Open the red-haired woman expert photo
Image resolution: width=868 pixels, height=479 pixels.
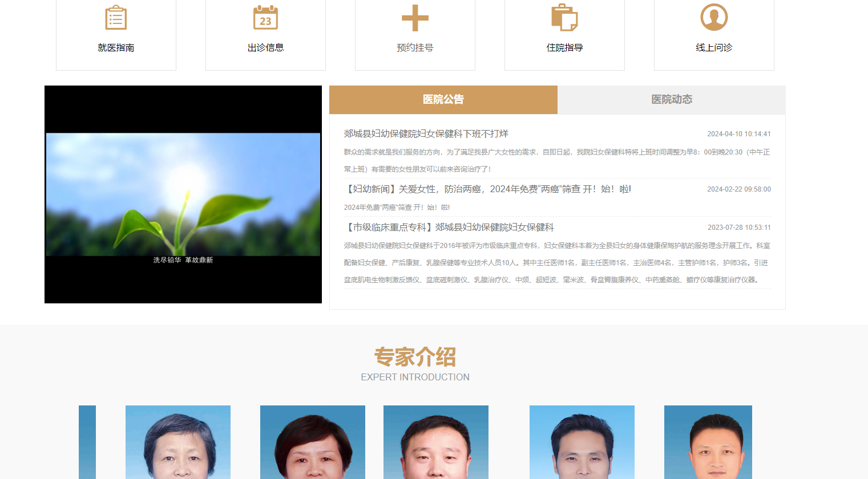313,442
